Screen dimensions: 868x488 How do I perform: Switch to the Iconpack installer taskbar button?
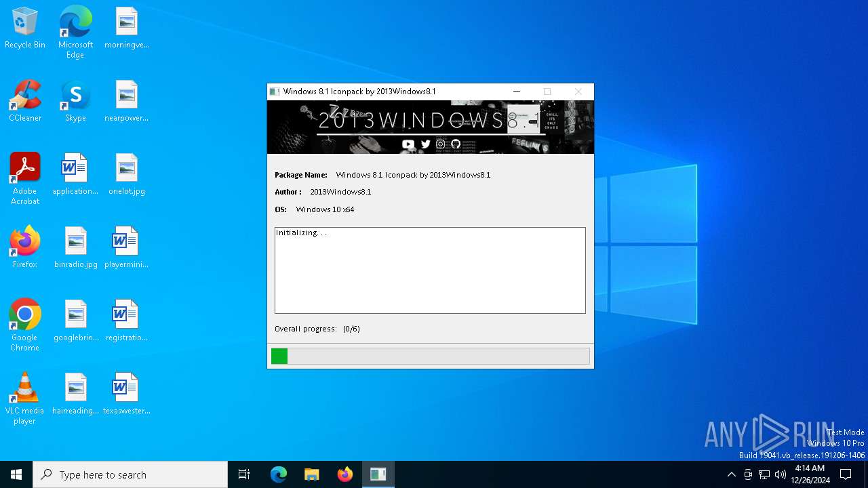pos(378,474)
